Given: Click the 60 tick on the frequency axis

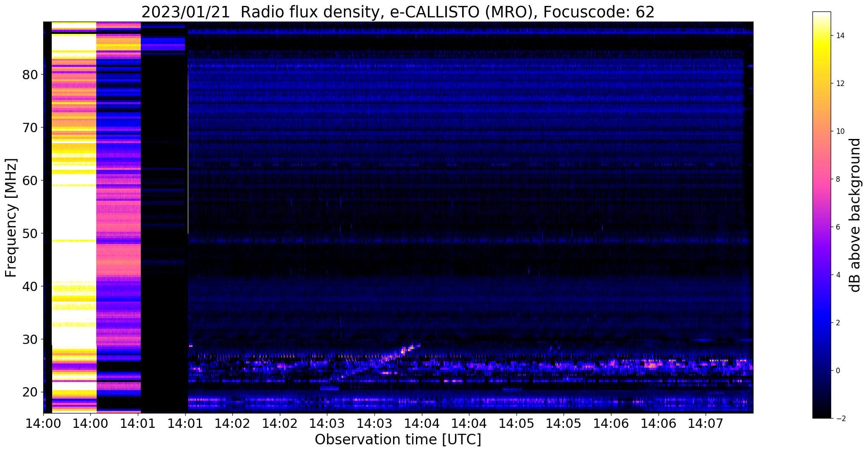Looking at the screenshot, I should click(x=30, y=181).
